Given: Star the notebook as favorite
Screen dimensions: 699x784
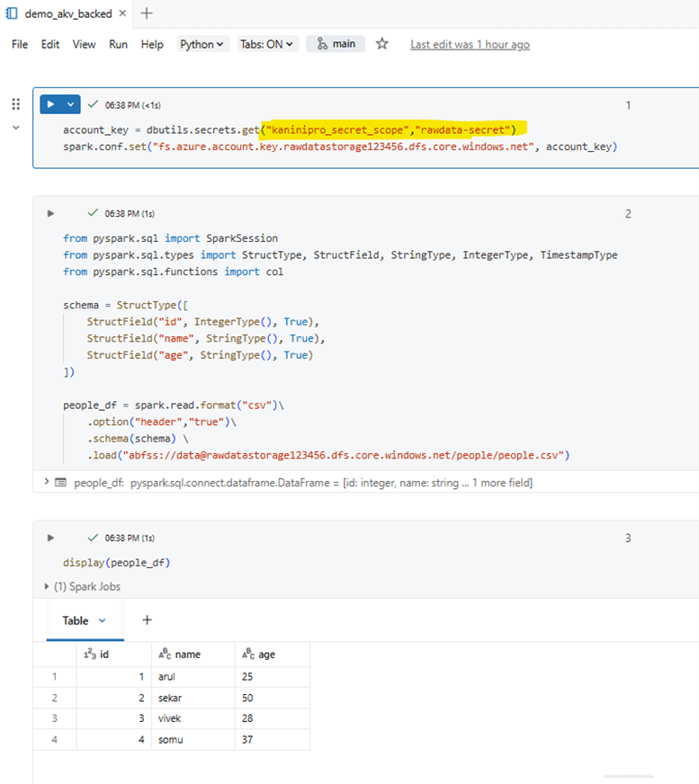Looking at the screenshot, I should point(382,44).
